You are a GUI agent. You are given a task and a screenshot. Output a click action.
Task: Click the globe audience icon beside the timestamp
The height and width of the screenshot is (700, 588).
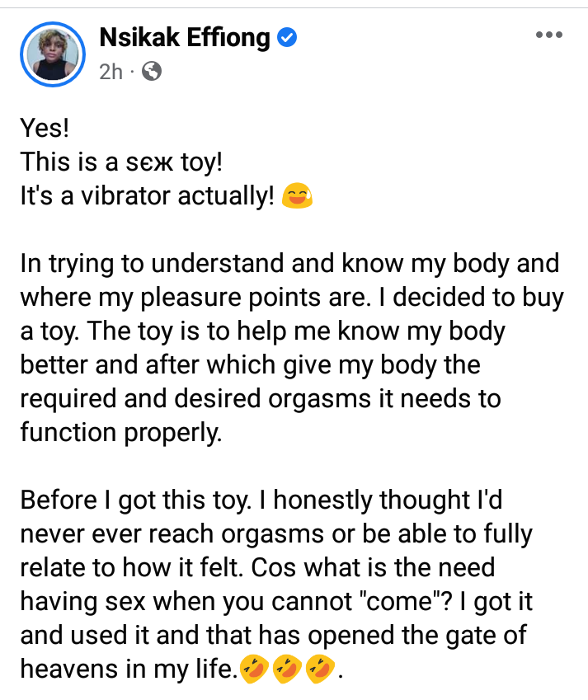(x=150, y=72)
